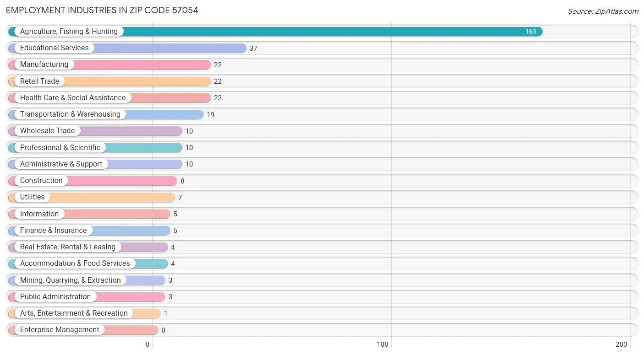This screenshot has height=355, width=644.
Task: Click Accommodation & Food Services label
Action: tap(75, 264)
